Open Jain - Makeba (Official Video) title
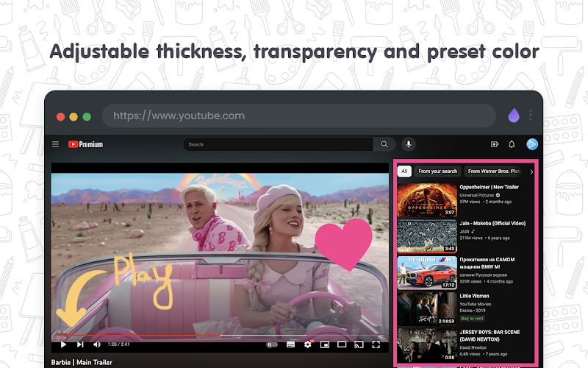Screen dimensions: 588x368 coord(492,223)
